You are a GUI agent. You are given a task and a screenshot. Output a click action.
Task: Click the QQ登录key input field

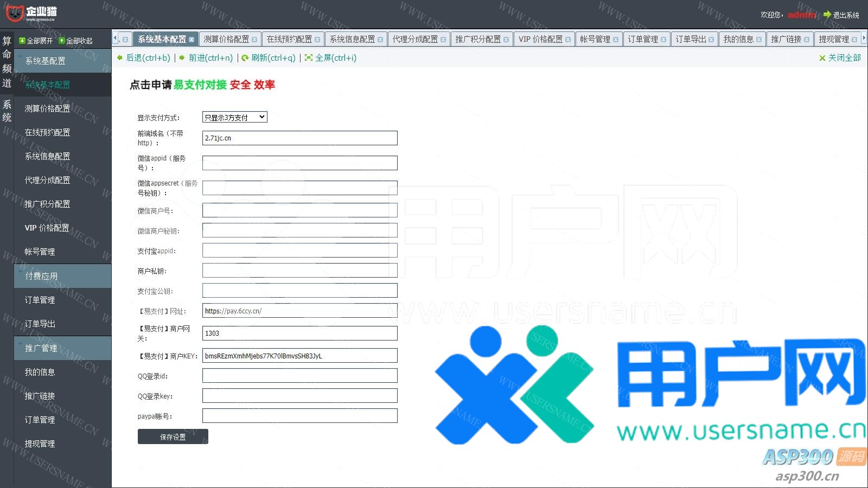[x=300, y=396]
